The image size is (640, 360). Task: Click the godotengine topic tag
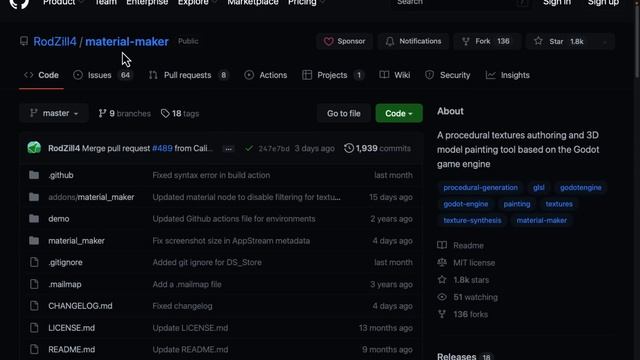[580, 187]
